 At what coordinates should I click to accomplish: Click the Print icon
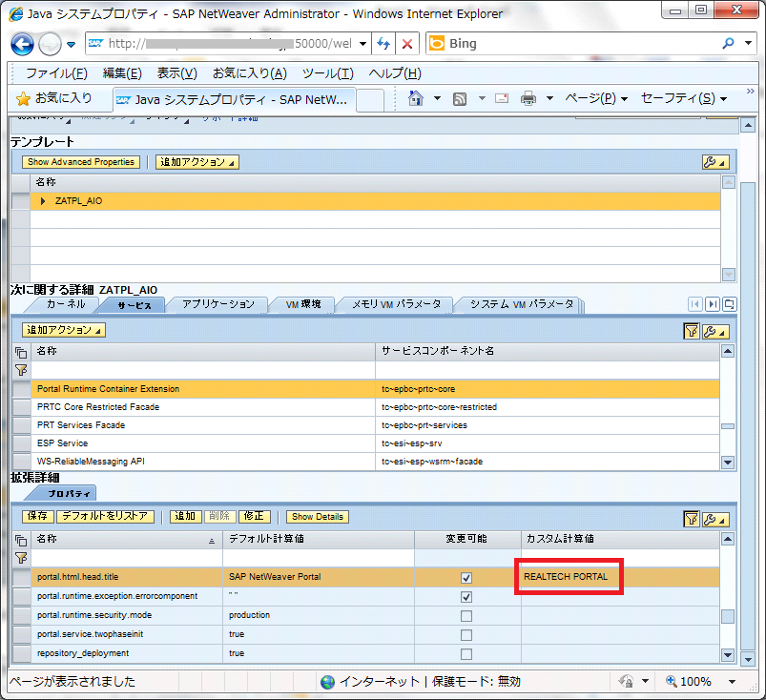(x=528, y=98)
